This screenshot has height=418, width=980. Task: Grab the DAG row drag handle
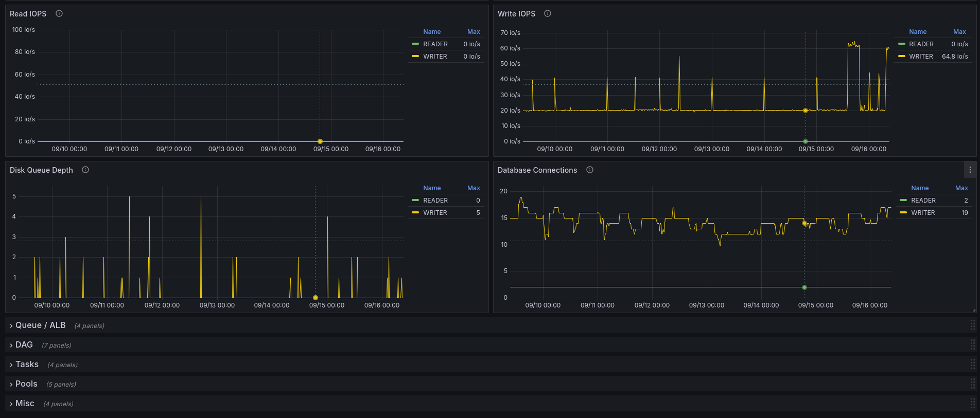(x=972, y=344)
